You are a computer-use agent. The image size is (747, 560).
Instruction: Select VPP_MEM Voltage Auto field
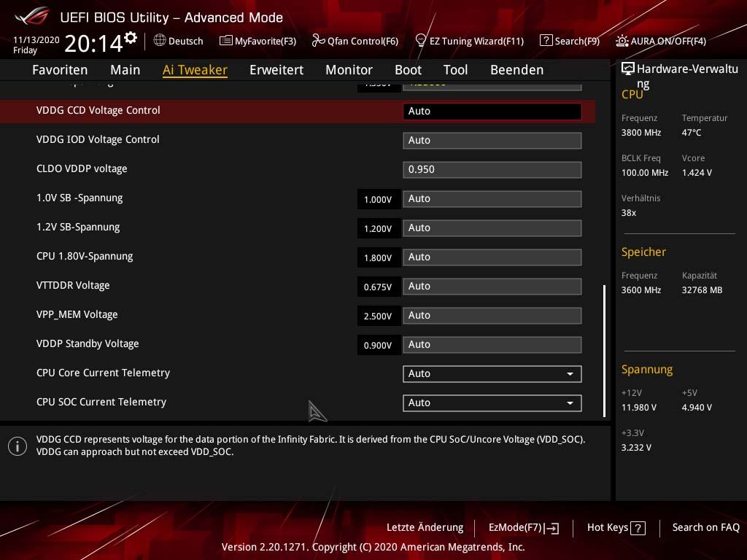[492, 316]
